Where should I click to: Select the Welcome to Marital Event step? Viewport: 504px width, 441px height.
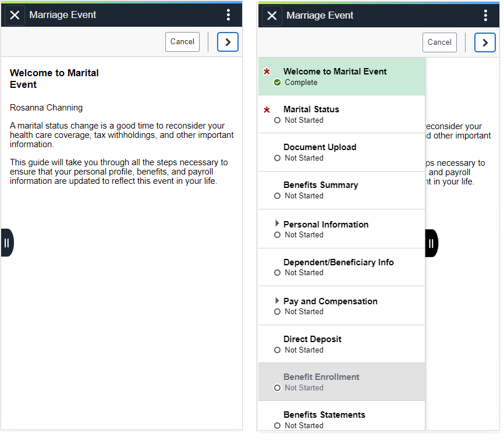(342, 76)
